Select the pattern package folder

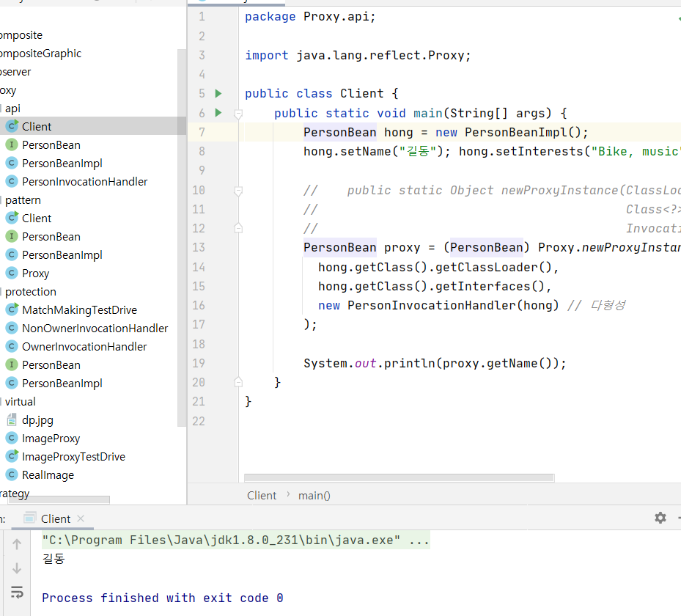tap(23, 199)
